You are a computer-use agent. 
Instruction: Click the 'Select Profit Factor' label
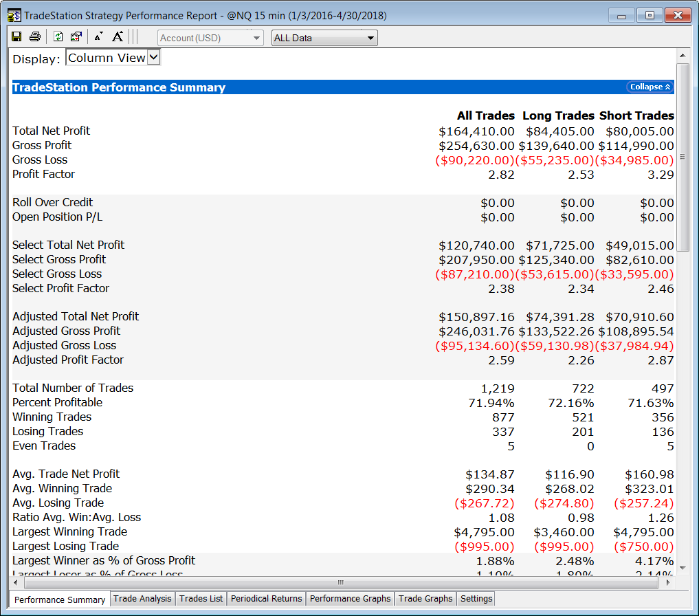point(60,288)
